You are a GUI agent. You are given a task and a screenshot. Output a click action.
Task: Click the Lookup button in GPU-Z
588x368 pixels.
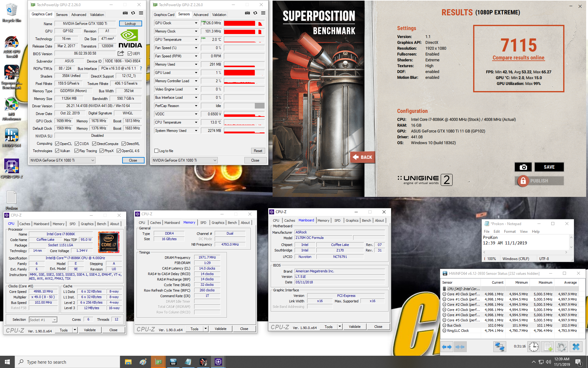click(x=130, y=24)
